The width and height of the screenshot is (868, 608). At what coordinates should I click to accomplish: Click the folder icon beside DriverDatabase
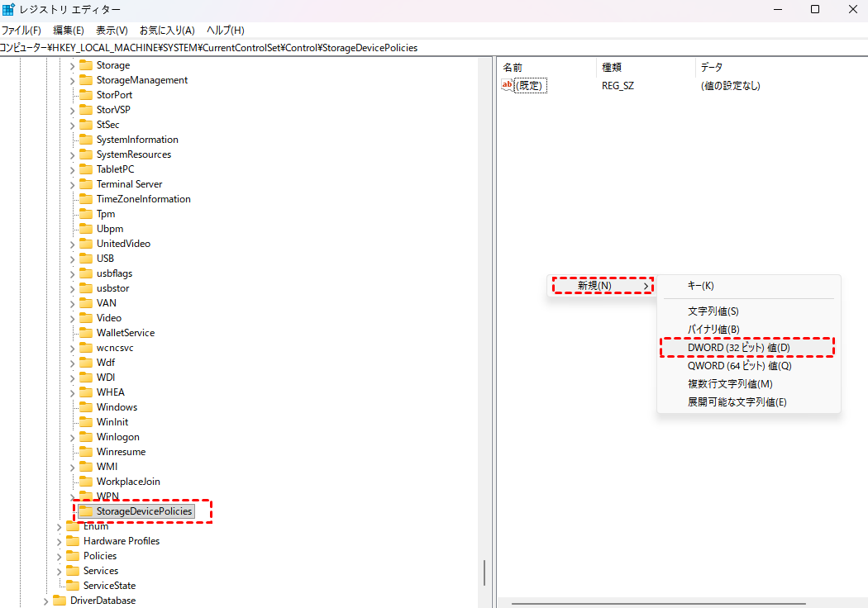60,601
